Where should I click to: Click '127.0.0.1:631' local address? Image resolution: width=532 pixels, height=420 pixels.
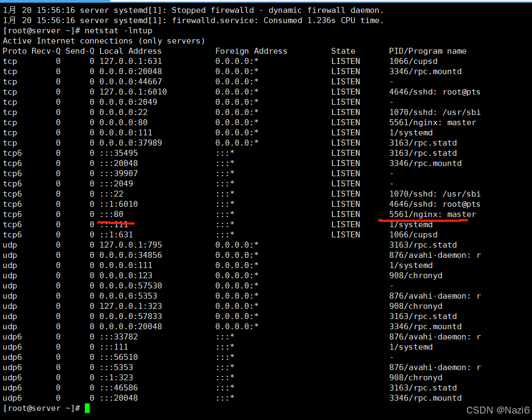pyautogui.click(x=130, y=61)
